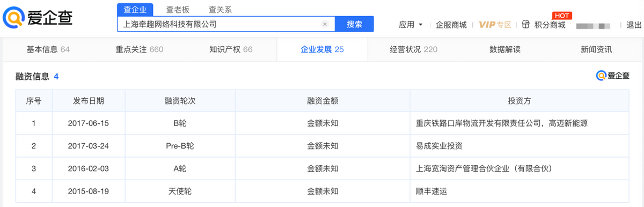Open the blurred username account entry
Image resolution: width=644 pixels, height=207 pixels.
coord(593,25)
